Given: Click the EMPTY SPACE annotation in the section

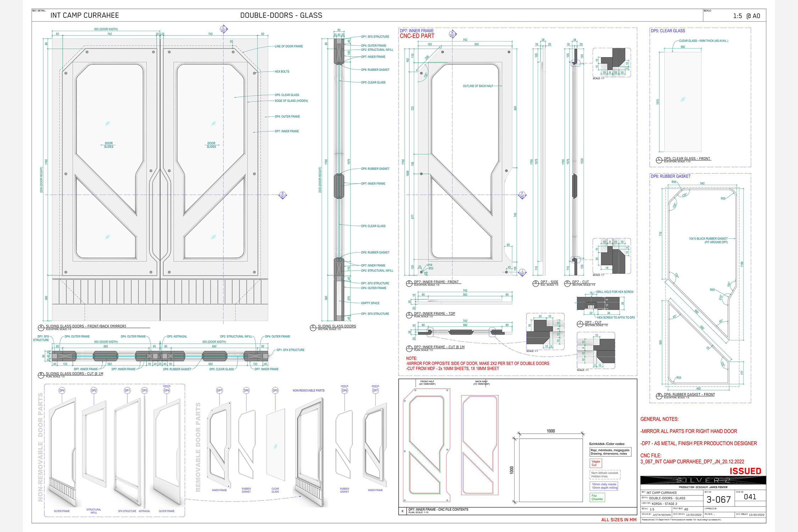Looking at the screenshot, I should [x=370, y=303].
